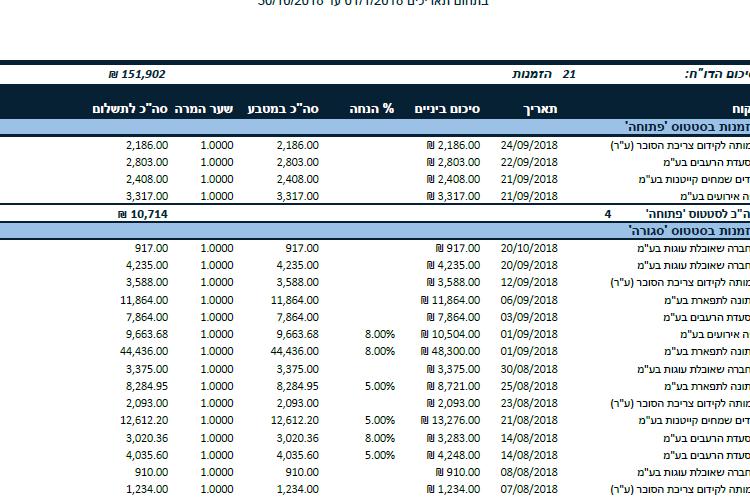Viewport: 750px width, 500px height.
Task: Click the 'סיכום ביניים' column header
Action: point(447,109)
